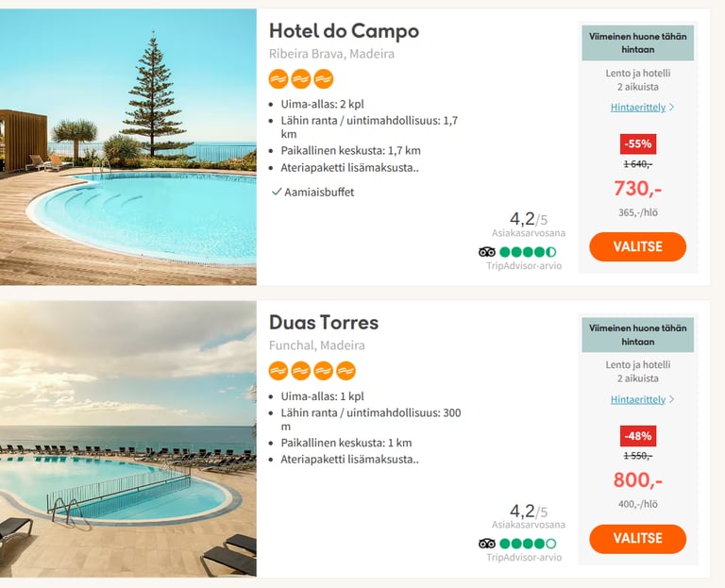
Task: Expand Hintaerittely for Hotel do Campo
Action: (x=642, y=108)
